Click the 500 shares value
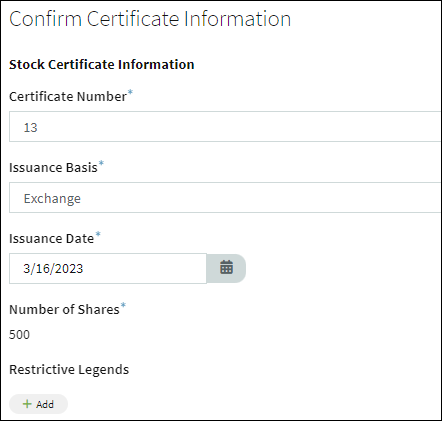Image resolution: width=442 pixels, height=421 pixels. pos(19,334)
